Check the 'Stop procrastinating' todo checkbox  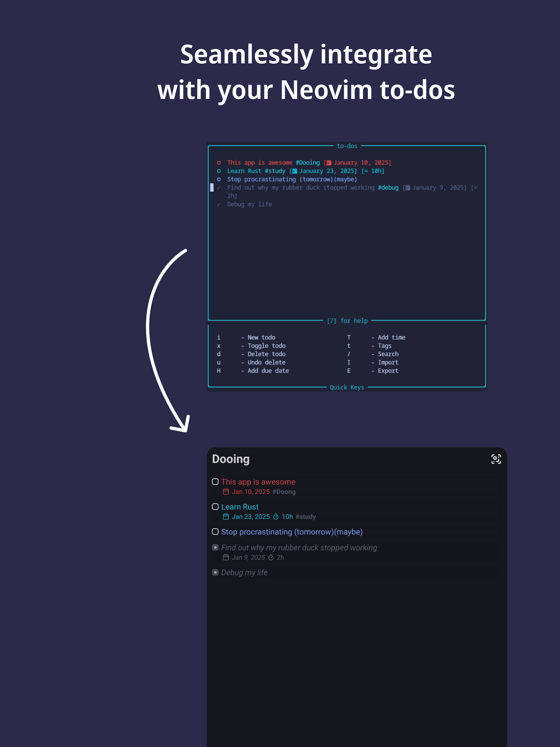click(215, 531)
